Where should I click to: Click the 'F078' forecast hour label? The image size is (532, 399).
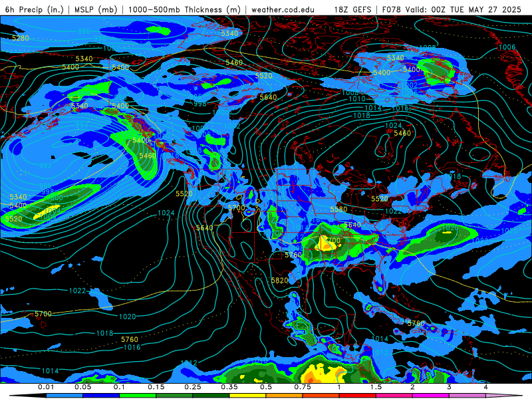[392, 9]
